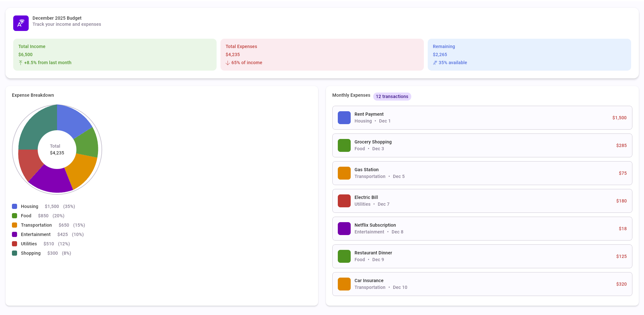Screen dimensions: 644x315
Task: Click the down arrow in Total Expenses
Action: coord(228,63)
